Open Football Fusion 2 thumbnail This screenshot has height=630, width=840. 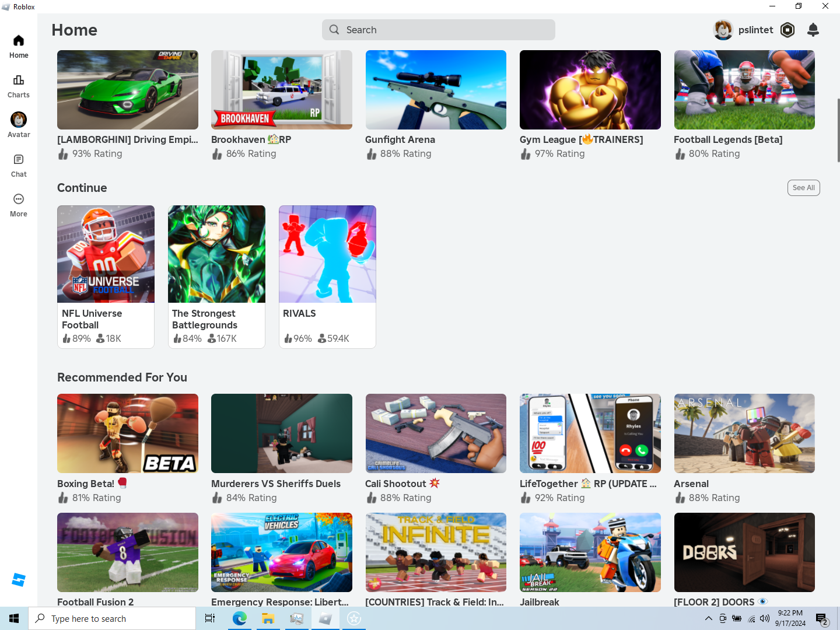(x=128, y=552)
